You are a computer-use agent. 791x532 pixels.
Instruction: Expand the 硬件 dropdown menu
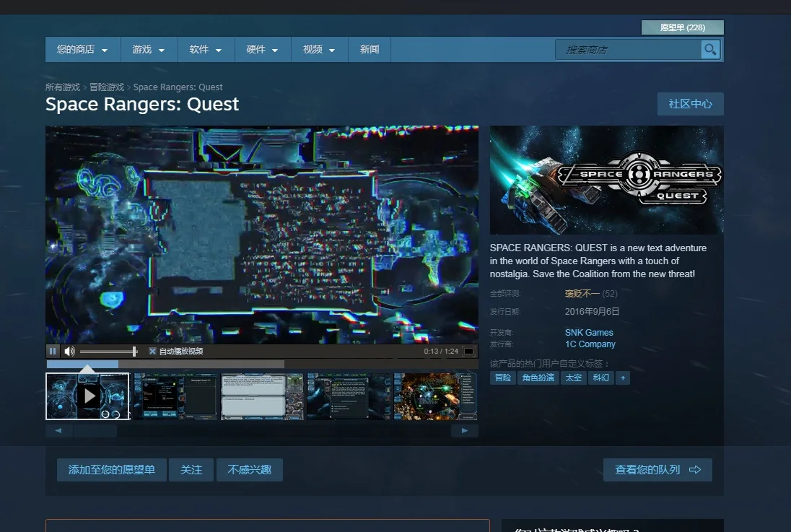[262, 50]
